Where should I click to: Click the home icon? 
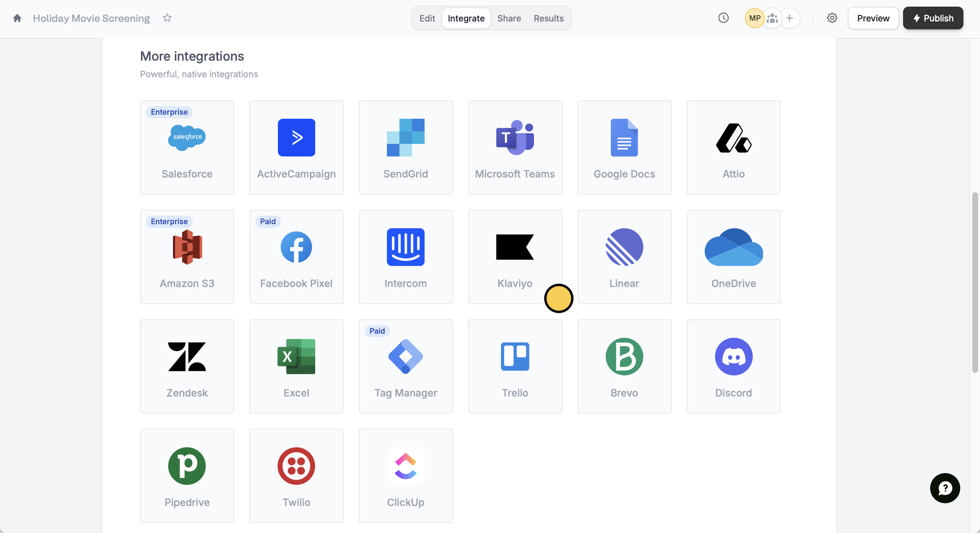point(17,18)
